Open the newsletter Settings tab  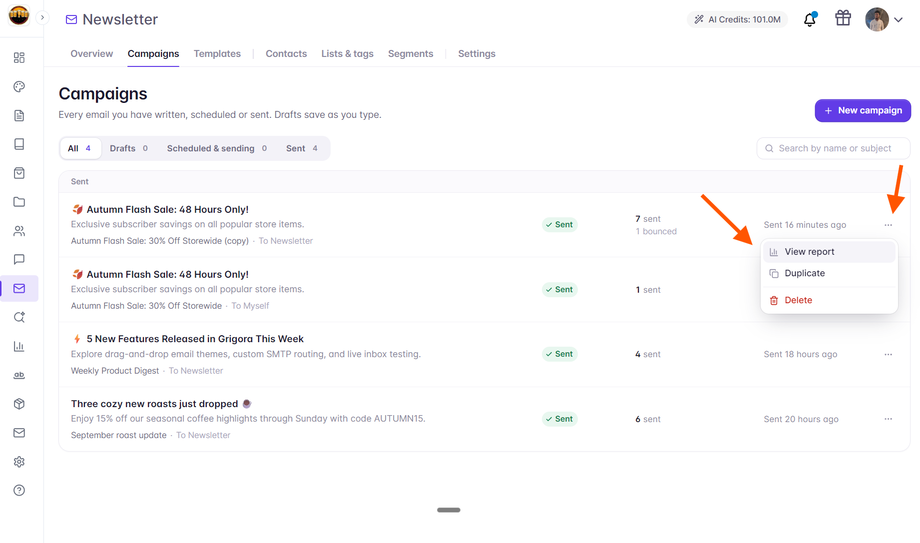(476, 53)
